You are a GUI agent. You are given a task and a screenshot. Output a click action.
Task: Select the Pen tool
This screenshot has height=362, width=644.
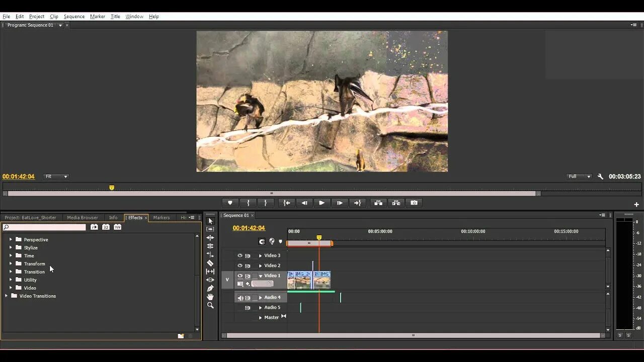[210, 288]
